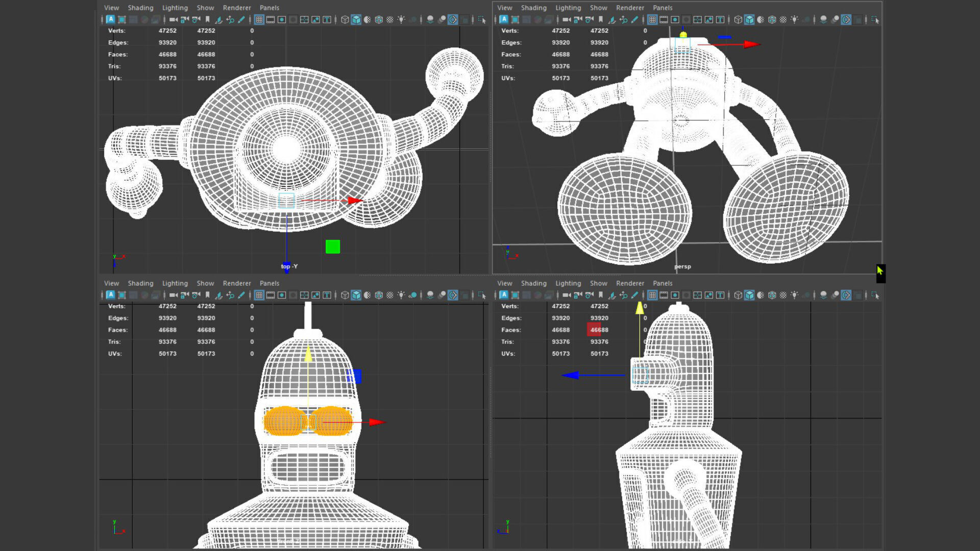Toggle Use All Lights in persp panel toolbar
980x551 pixels.
[795, 20]
